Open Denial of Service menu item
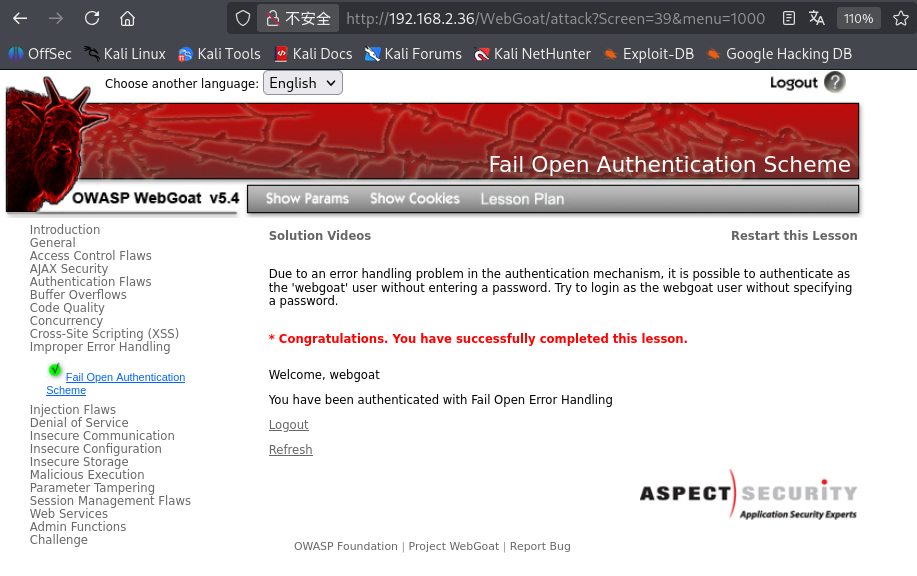 tap(79, 423)
